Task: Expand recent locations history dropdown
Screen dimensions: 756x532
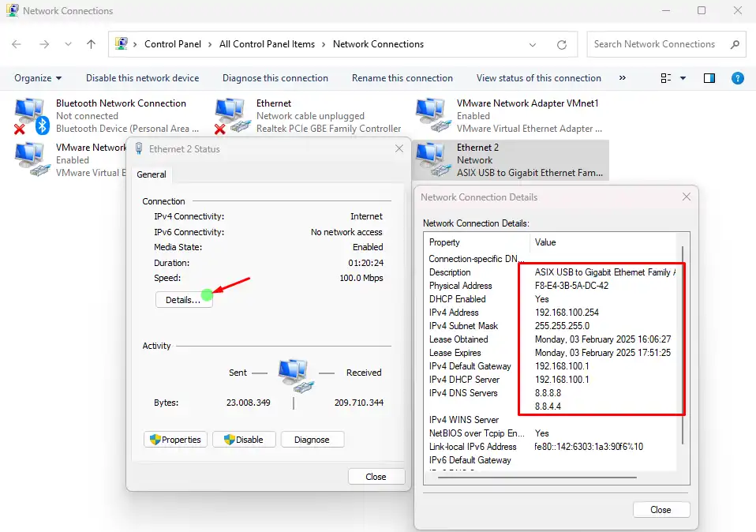Action: 69,44
